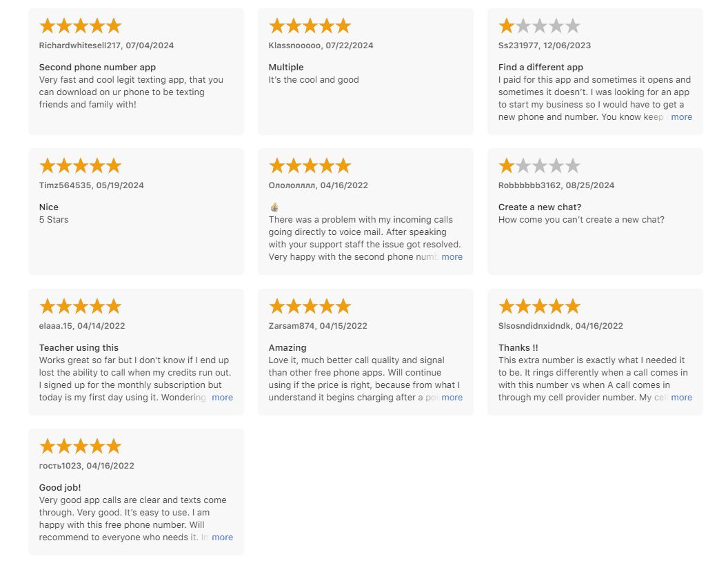
Task: Open the Create a new chat? review
Action: [595, 212]
